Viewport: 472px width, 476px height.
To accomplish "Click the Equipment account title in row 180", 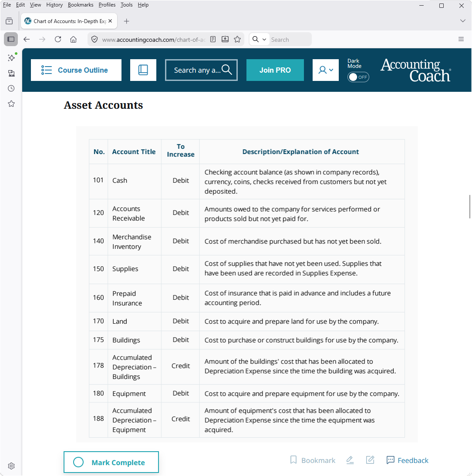I will [129, 393].
